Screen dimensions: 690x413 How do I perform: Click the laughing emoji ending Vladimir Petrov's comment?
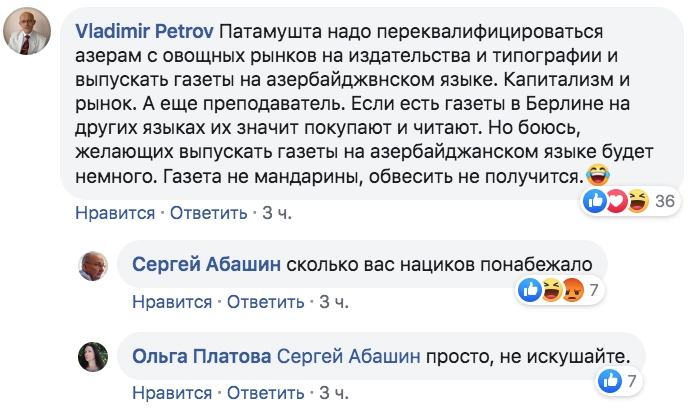(599, 178)
